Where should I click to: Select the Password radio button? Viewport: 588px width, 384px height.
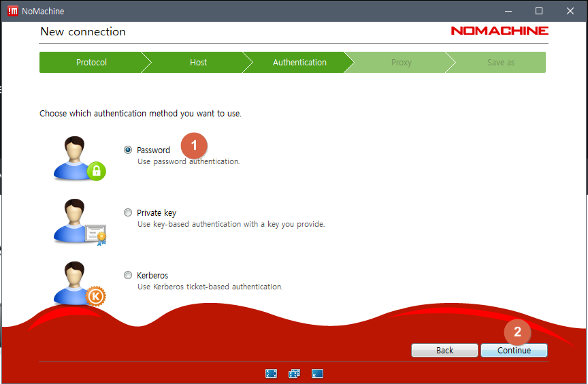[x=128, y=150]
